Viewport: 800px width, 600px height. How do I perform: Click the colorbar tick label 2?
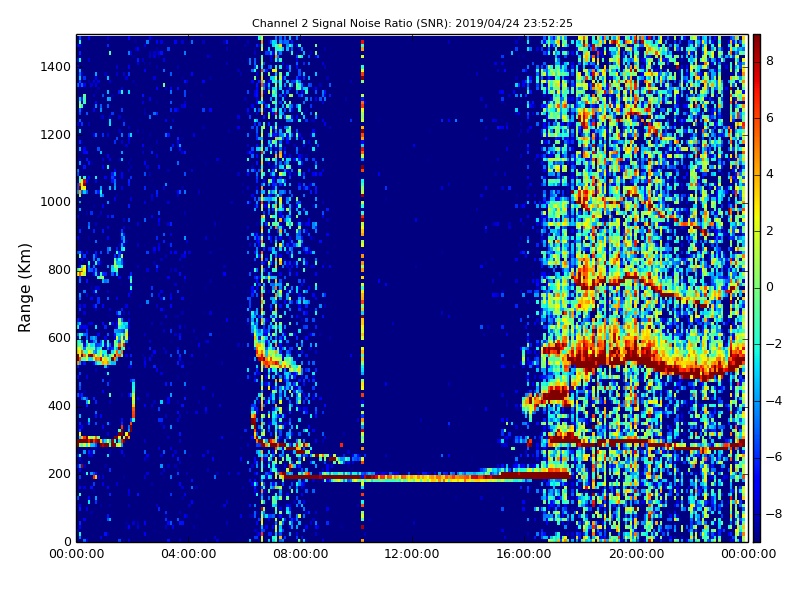tap(770, 231)
